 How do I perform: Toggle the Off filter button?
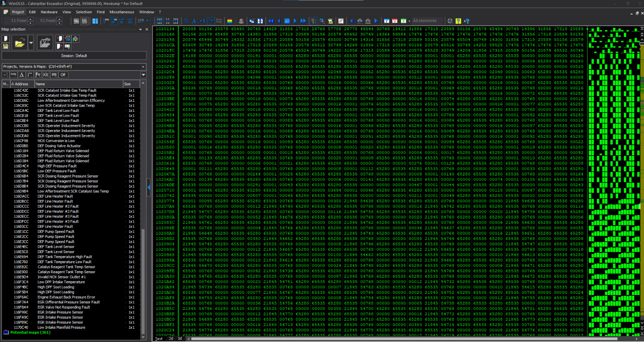63,75
